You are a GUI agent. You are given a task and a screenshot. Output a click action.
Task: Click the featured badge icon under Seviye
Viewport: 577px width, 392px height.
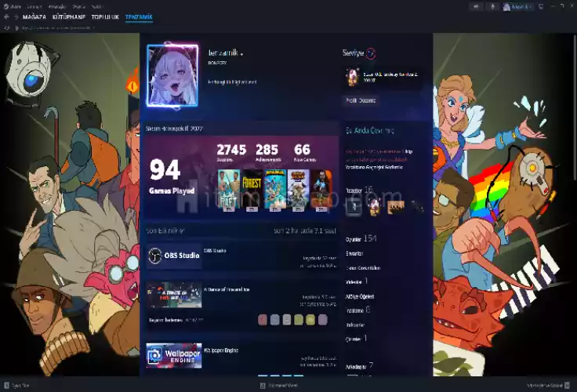[350, 76]
